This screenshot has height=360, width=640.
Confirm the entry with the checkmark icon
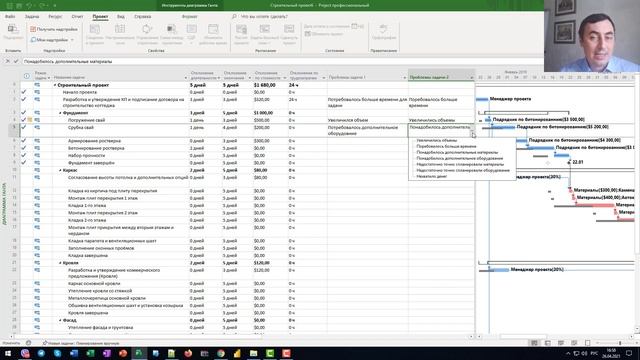point(16,61)
